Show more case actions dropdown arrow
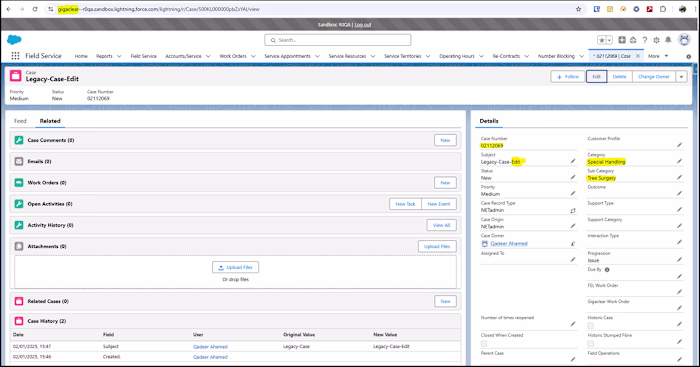This screenshot has width=700, height=367. [681, 77]
